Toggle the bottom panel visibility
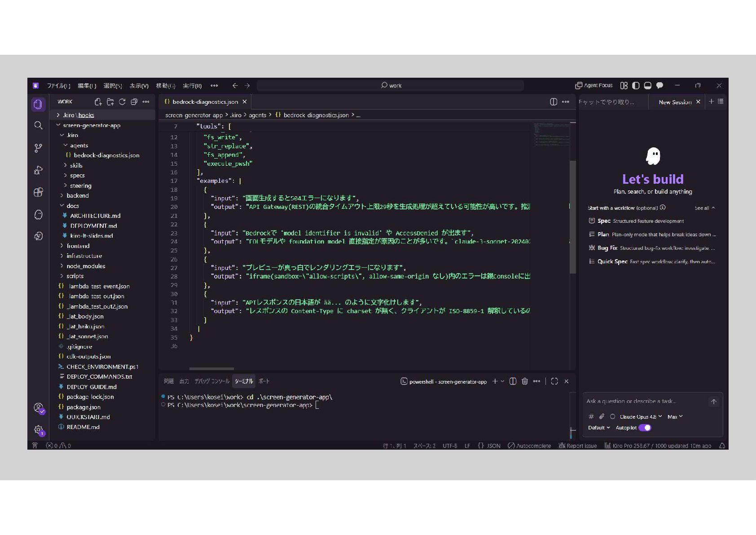The image size is (756, 535). [648, 85]
